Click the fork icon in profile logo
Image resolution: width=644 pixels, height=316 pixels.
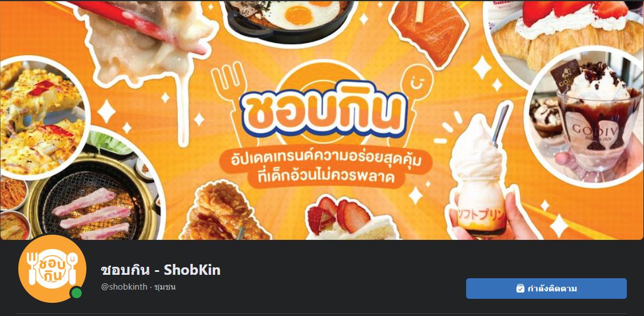[32, 267]
